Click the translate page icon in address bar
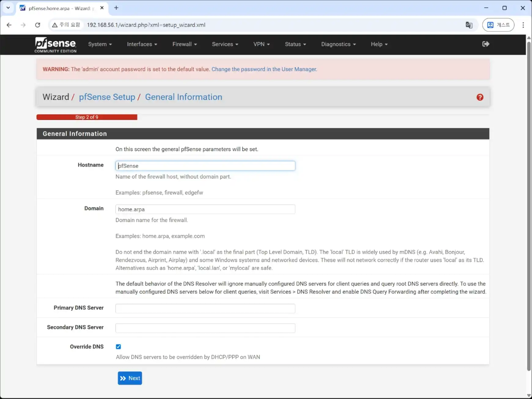Image resolution: width=532 pixels, height=399 pixels. coord(469,25)
